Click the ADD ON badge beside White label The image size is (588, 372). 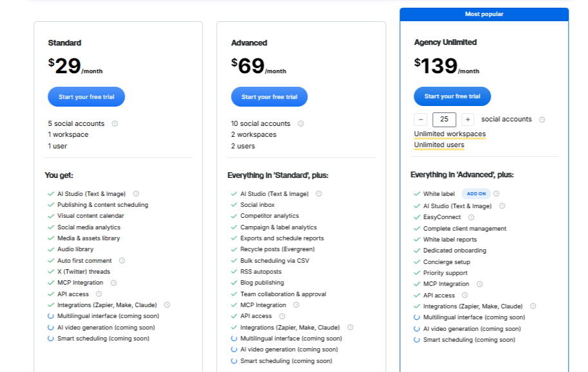tap(476, 193)
